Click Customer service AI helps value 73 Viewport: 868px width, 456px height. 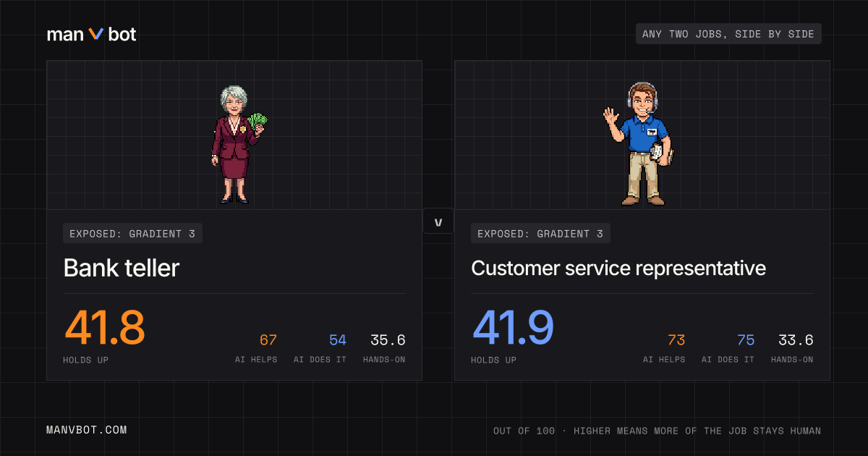(x=676, y=340)
